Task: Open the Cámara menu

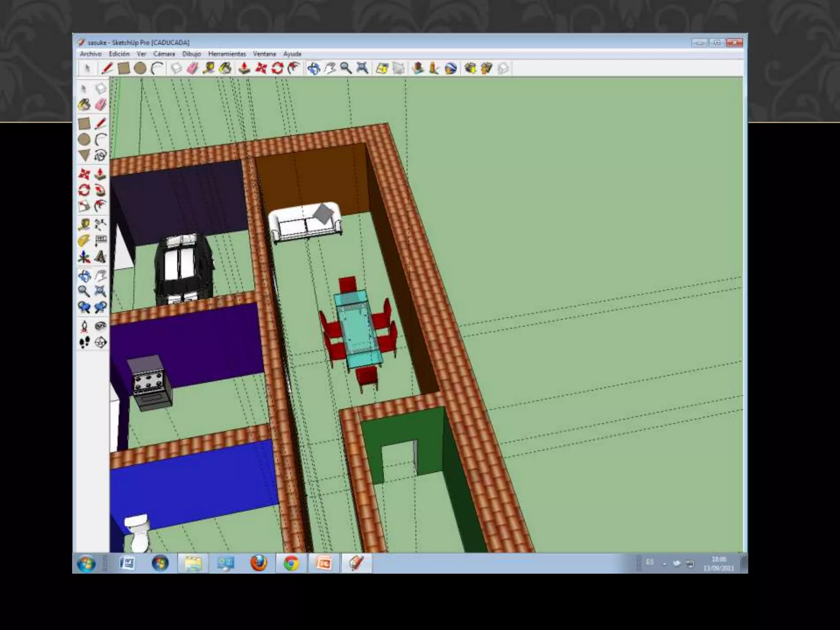Action: tap(164, 54)
